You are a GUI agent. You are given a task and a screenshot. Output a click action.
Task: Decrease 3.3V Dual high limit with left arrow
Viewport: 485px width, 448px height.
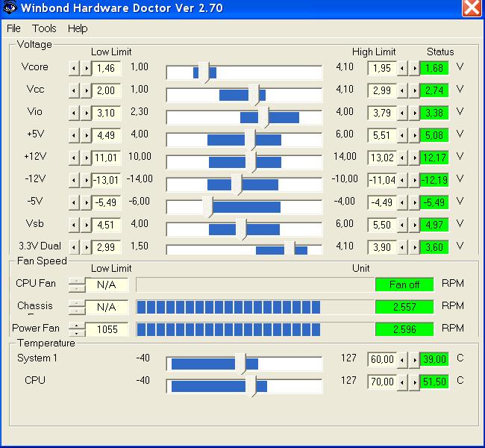[402, 247]
